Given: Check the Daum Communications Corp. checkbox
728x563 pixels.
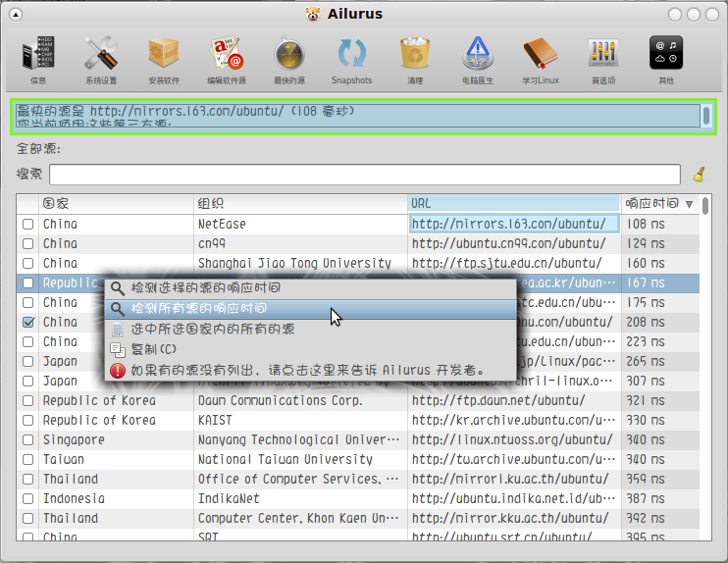Looking at the screenshot, I should point(27,400).
